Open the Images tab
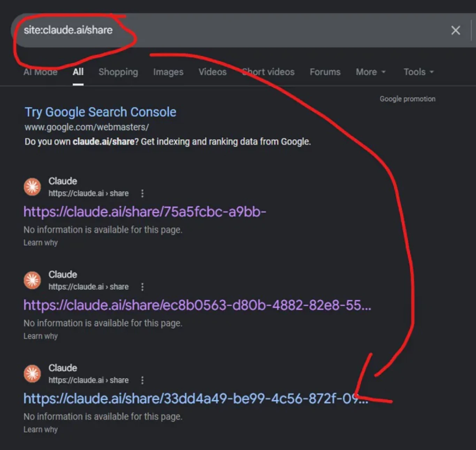The width and height of the screenshot is (476, 450). tap(168, 72)
